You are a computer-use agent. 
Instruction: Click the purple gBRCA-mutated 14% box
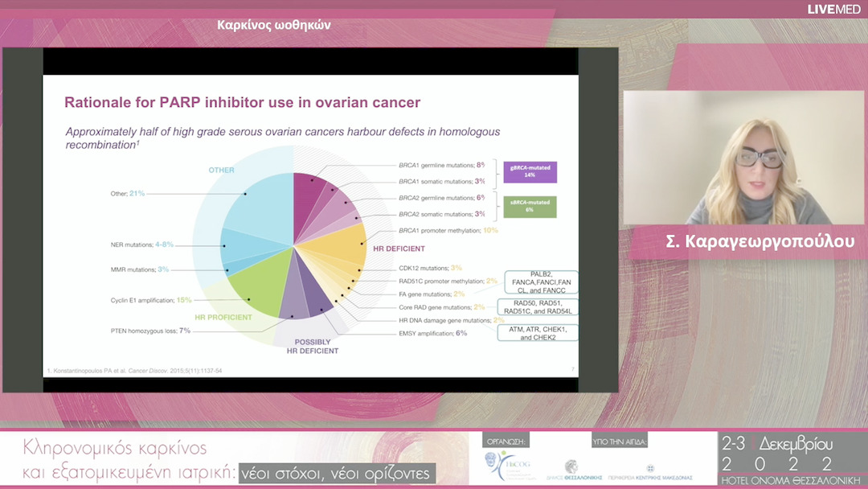(x=530, y=171)
